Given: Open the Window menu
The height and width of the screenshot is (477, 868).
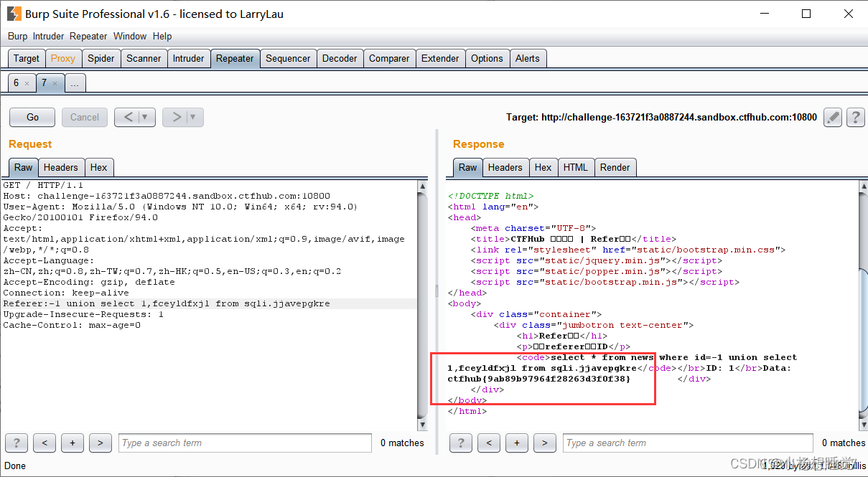Looking at the screenshot, I should (x=130, y=36).
